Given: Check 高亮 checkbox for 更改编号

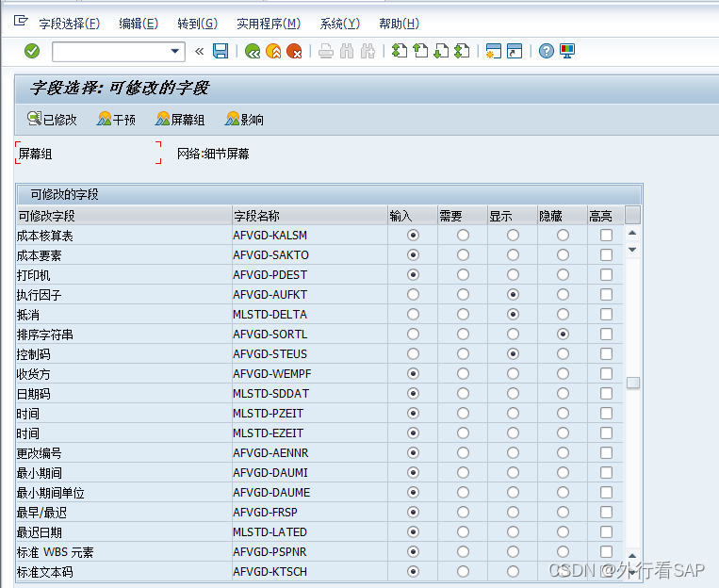Looking at the screenshot, I should (606, 452).
